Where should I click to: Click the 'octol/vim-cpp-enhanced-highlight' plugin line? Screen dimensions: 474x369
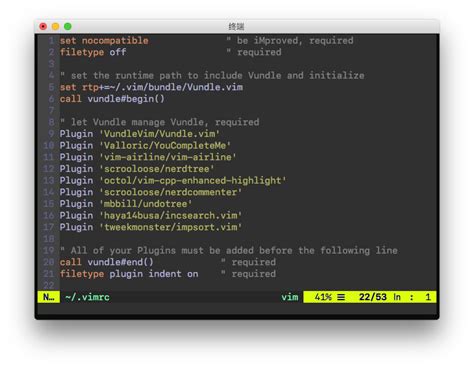click(173, 181)
